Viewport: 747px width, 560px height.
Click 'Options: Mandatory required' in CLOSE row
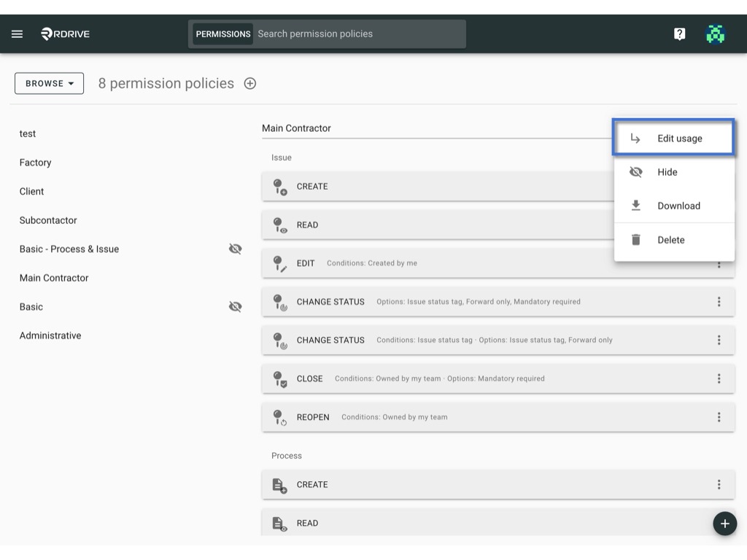(495, 378)
